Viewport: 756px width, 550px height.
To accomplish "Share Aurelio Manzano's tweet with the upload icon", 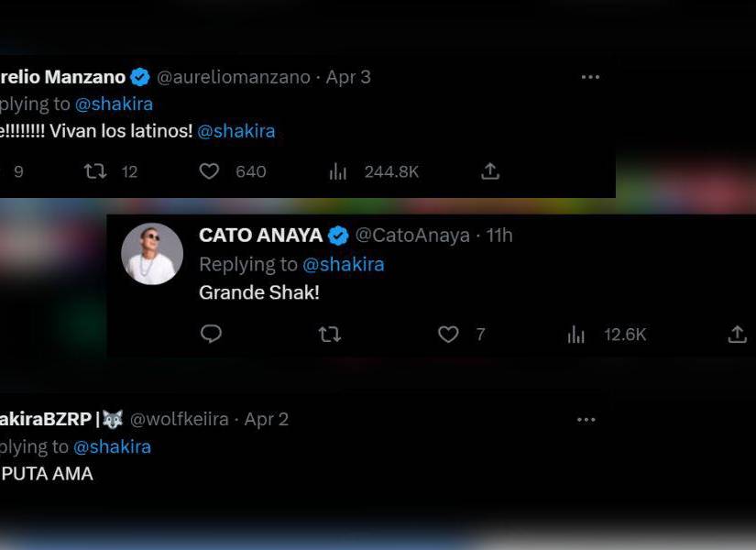I will [490, 171].
